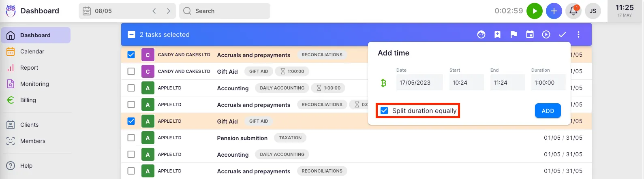Screen dimensions: 644x179
Task: Open the Calendar page in sidebar
Action: tap(32, 51)
